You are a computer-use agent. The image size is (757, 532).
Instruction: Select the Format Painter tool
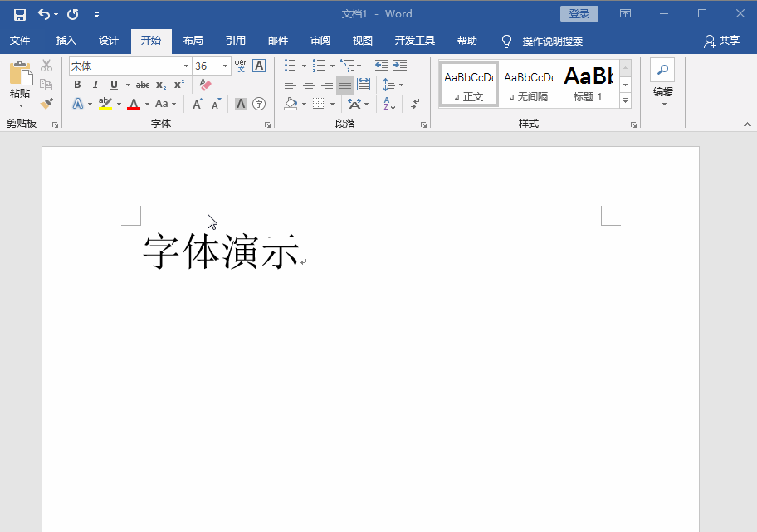[47, 103]
